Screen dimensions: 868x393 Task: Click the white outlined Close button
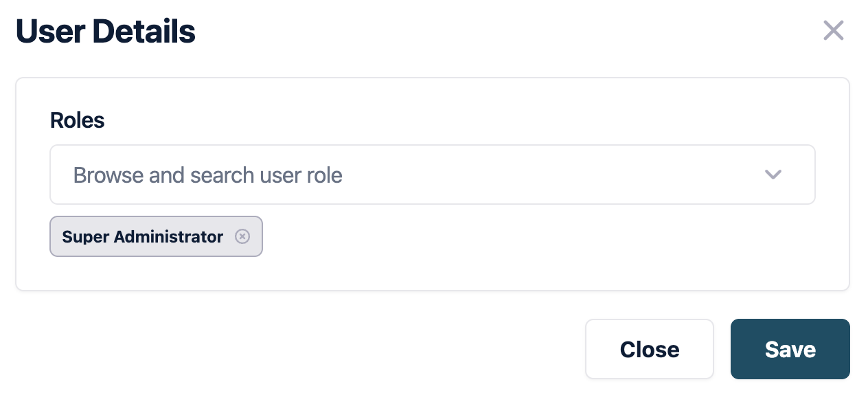649,349
